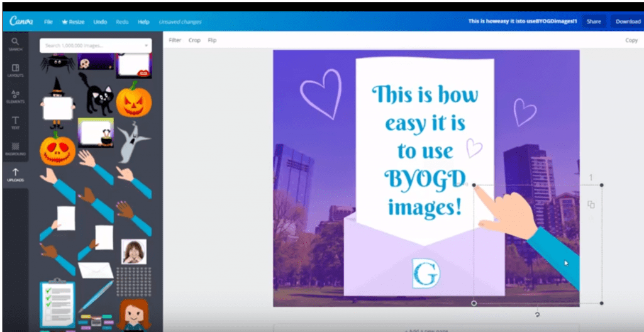This screenshot has width=644, height=332.
Task: Open the Filter options
Action: (175, 40)
